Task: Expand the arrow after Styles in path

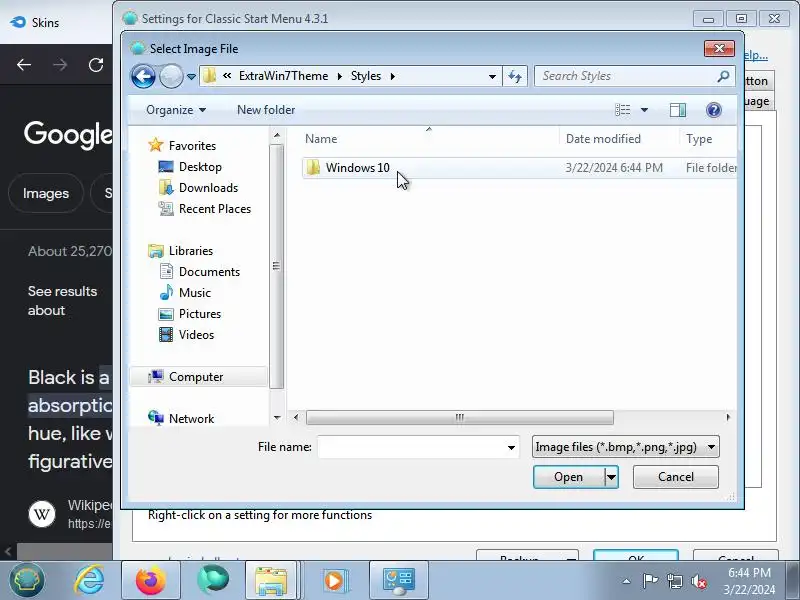Action: coord(392,77)
